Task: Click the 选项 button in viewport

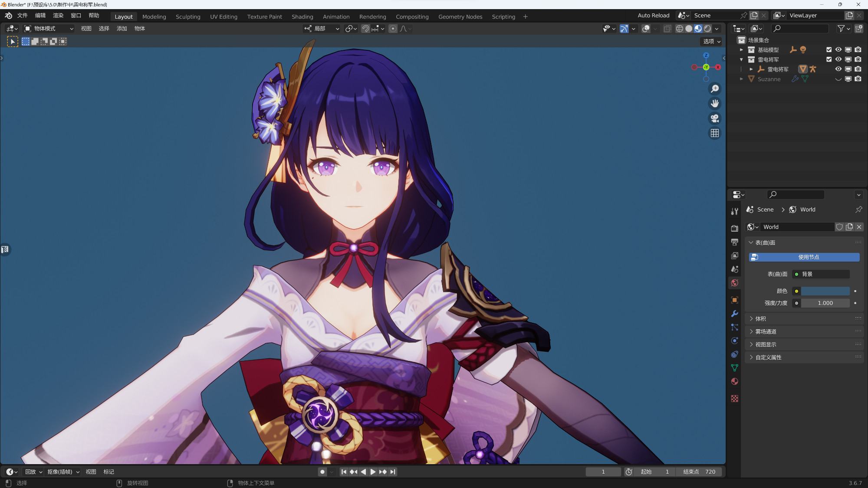Action: point(711,42)
